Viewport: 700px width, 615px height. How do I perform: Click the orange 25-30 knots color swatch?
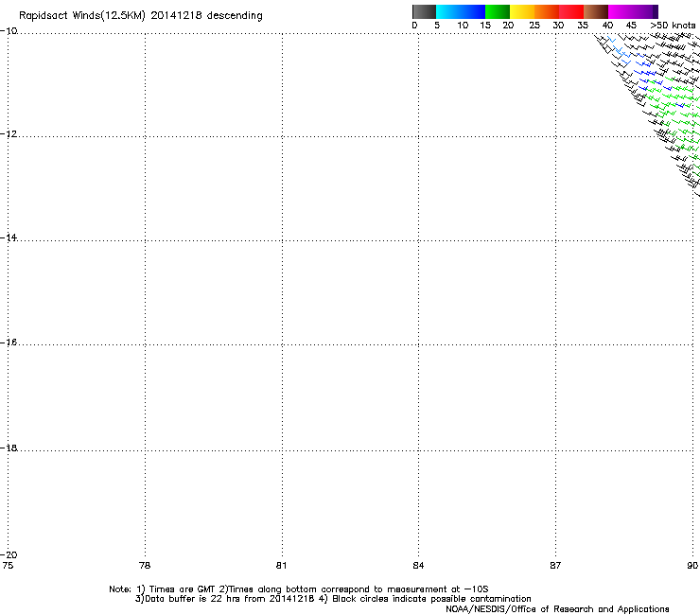click(547, 11)
